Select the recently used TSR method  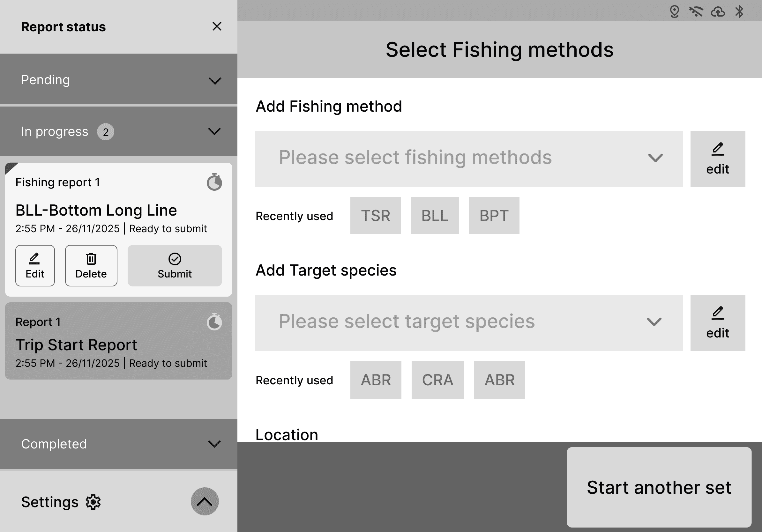click(375, 216)
